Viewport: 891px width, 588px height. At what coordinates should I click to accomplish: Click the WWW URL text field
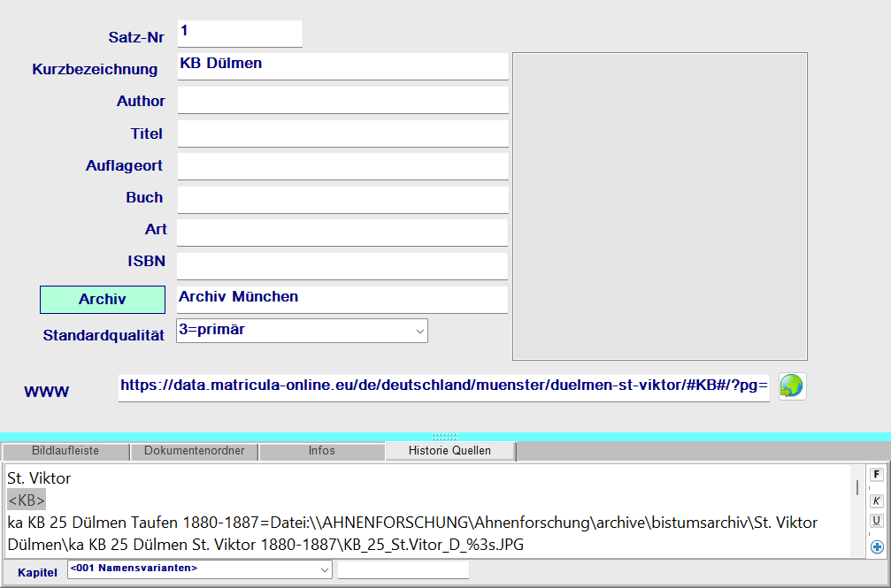coord(443,387)
